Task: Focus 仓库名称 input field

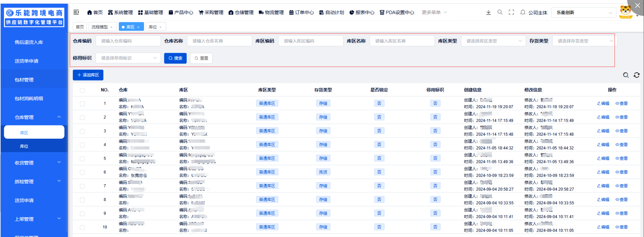Action: point(220,41)
